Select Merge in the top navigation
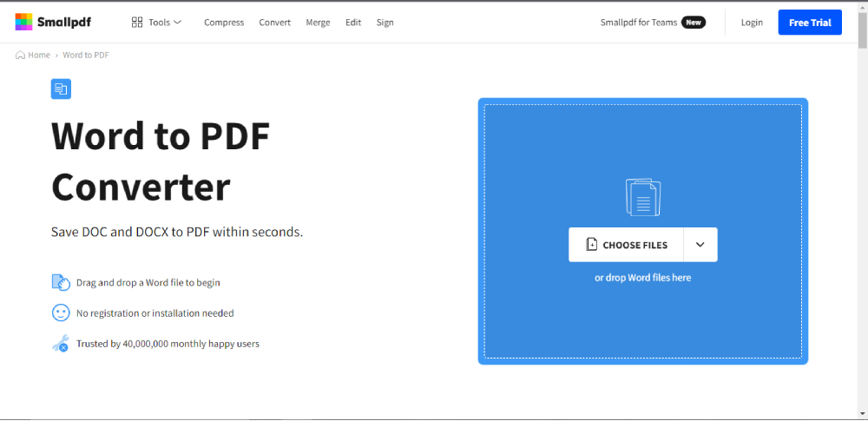 coord(318,23)
